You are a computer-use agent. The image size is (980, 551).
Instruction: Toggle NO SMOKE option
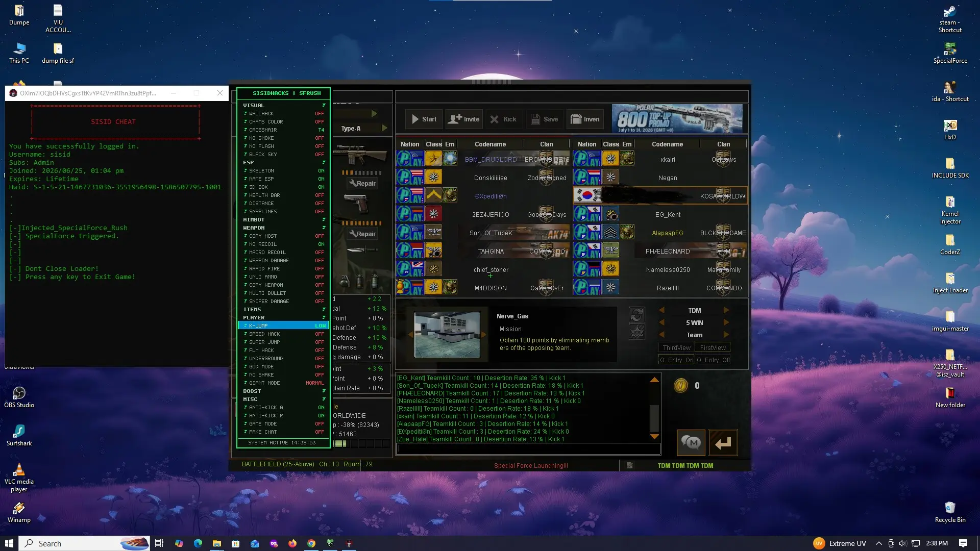coord(284,138)
